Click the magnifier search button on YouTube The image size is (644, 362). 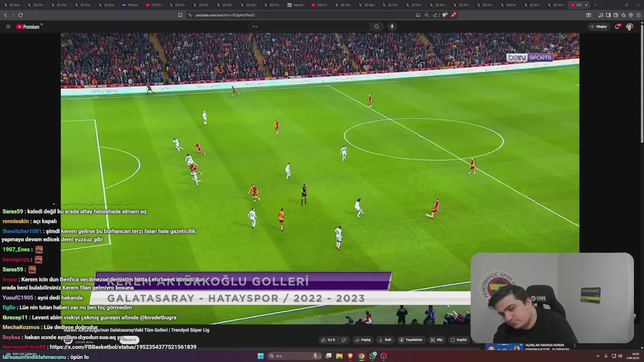(376, 27)
